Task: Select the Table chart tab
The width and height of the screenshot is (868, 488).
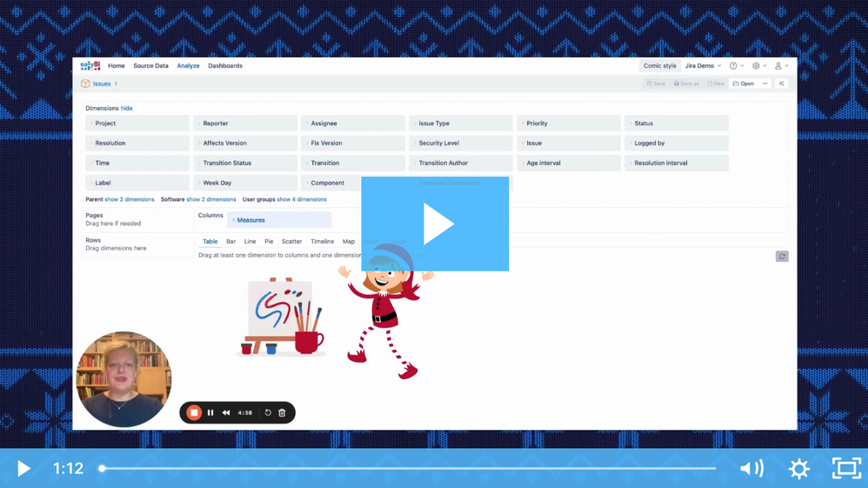Action: pyautogui.click(x=210, y=242)
